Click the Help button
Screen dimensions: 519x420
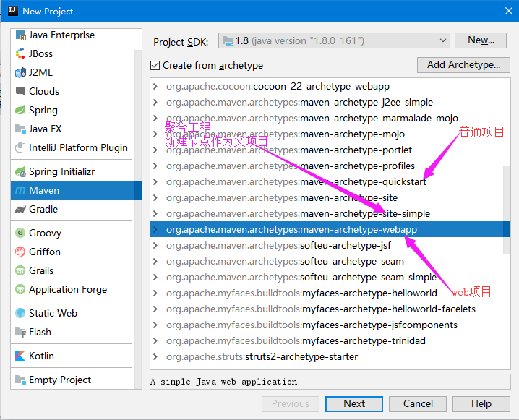click(481, 404)
